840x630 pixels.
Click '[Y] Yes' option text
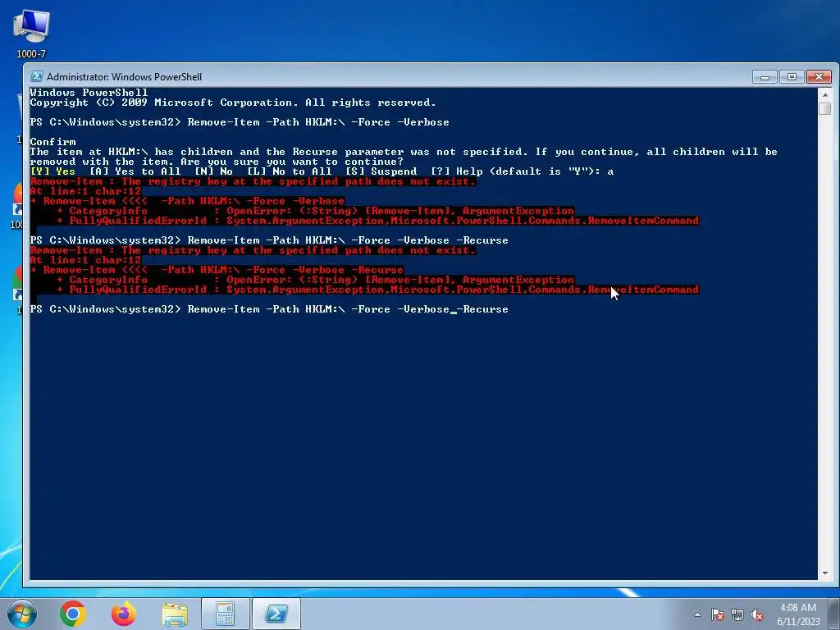coord(53,171)
